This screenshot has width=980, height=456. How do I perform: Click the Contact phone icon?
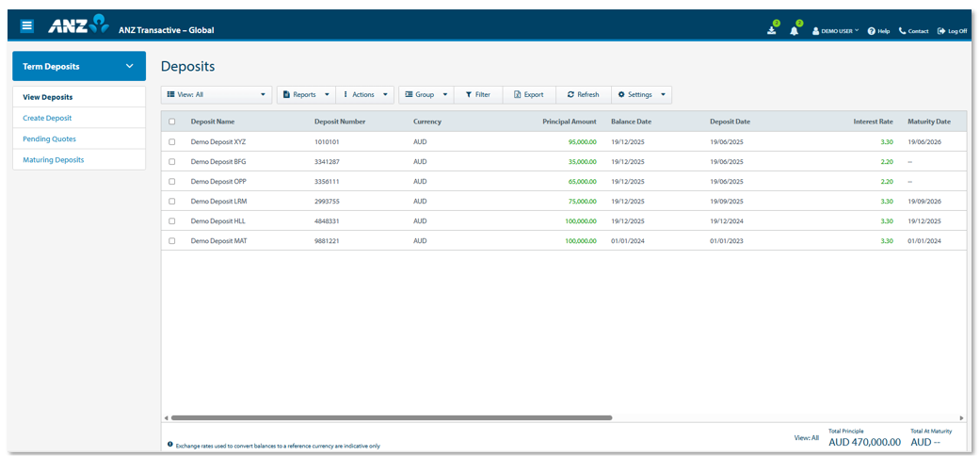point(903,31)
